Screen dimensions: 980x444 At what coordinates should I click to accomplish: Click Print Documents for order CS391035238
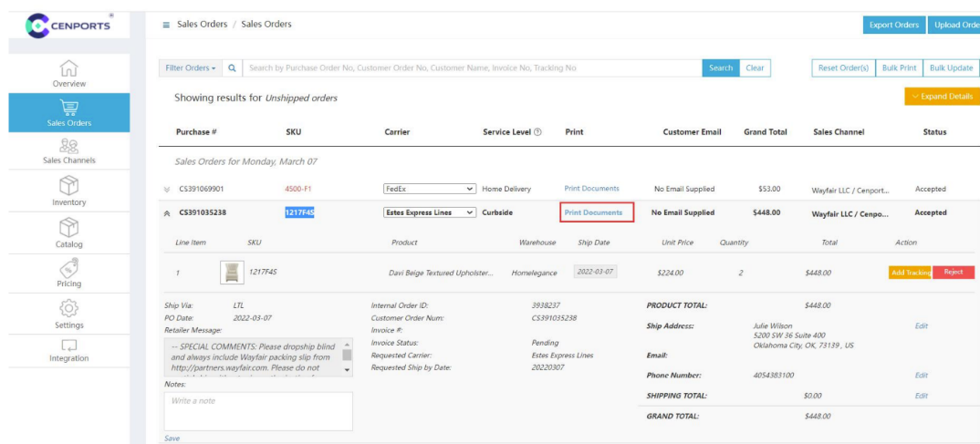[x=593, y=212]
